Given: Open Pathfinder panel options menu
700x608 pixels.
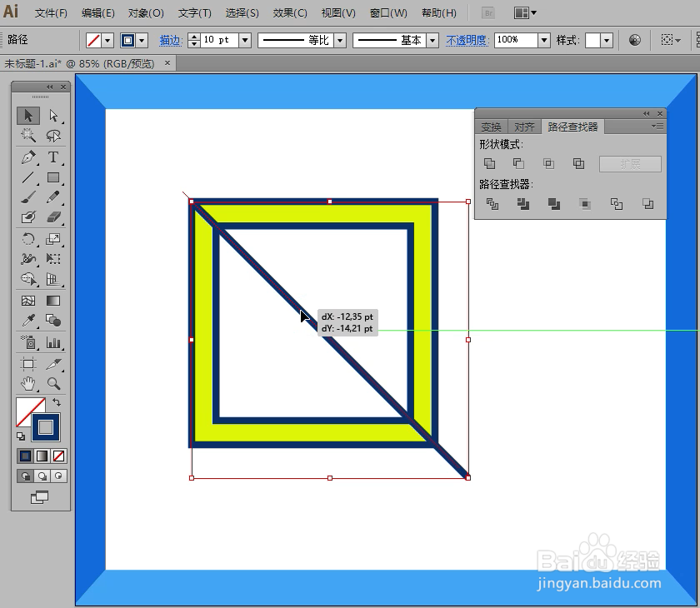Looking at the screenshot, I should pyautogui.click(x=657, y=127).
